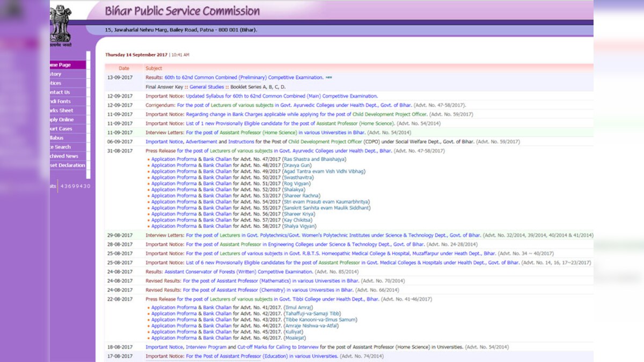Click the date cell 06-09-2017

(120, 142)
